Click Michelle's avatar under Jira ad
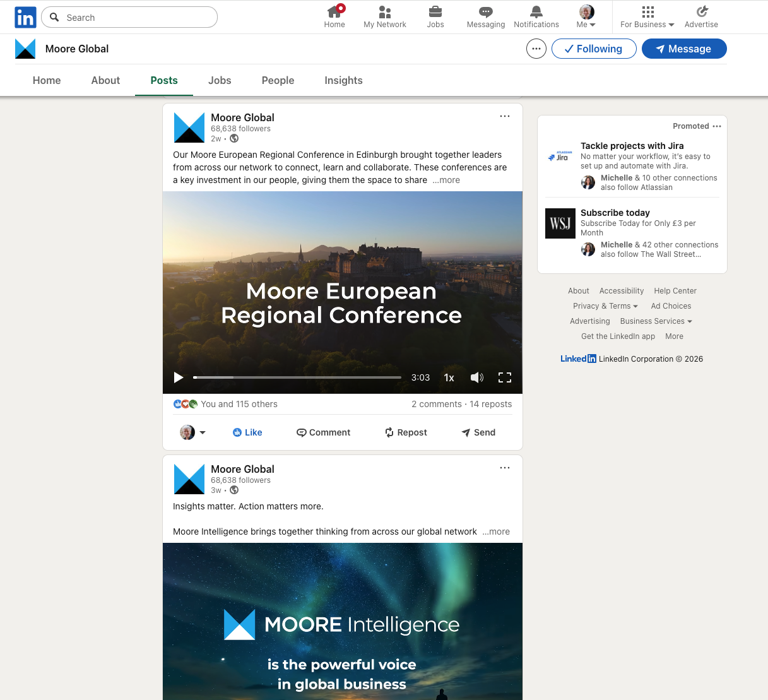Viewport: 768px width, 700px height. point(588,182)
